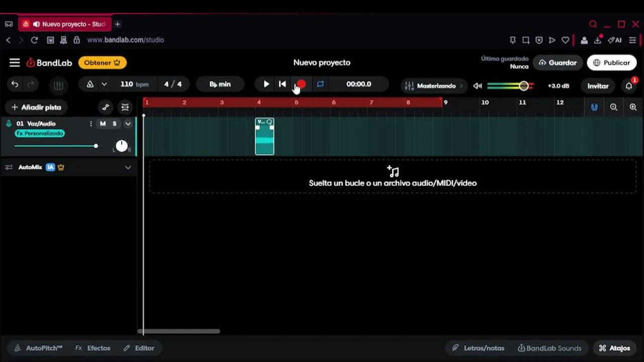Go back in the browser
The width and height of the screenshot is (644, 362).
pyautogui.click(x=8, y=40)
